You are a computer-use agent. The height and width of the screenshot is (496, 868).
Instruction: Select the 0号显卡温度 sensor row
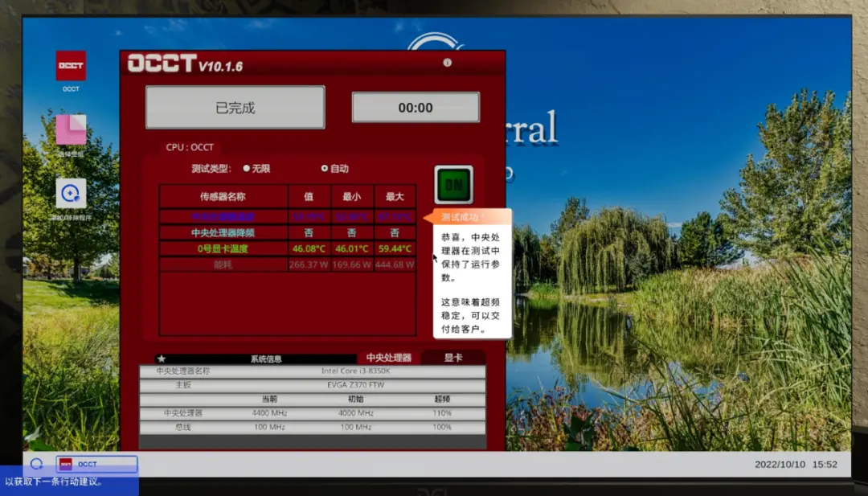(x=287, y=248)
